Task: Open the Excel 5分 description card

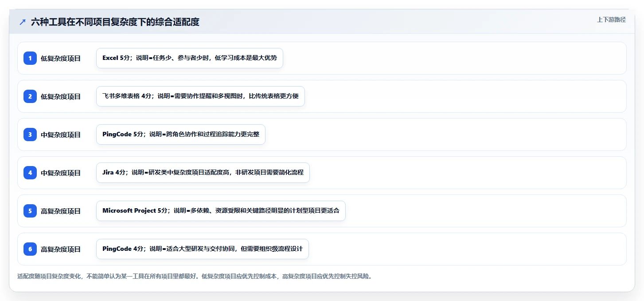Action: pyautogui.click(x=190, y=58)
